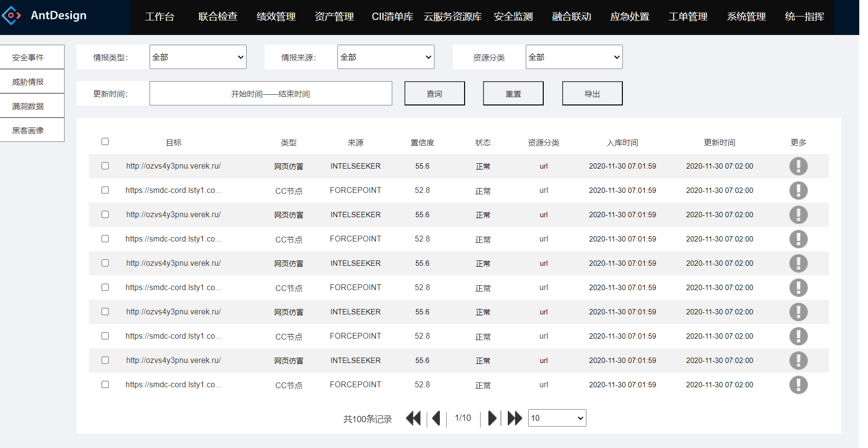868x448 pixels.
Task: Go to previous page with single-left arrow
Action: [x=436, y=418]
